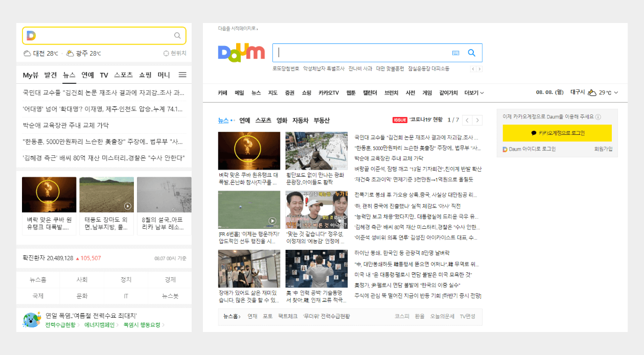
Task: Click trending keyword 잔나비 사과
Action: (360, 68)
